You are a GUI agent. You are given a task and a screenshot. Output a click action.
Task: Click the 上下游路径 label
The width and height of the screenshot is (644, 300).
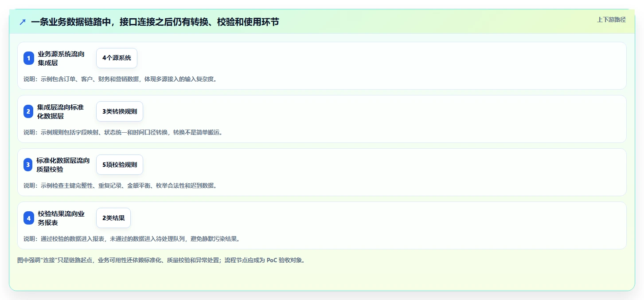(x=611, y=20)
